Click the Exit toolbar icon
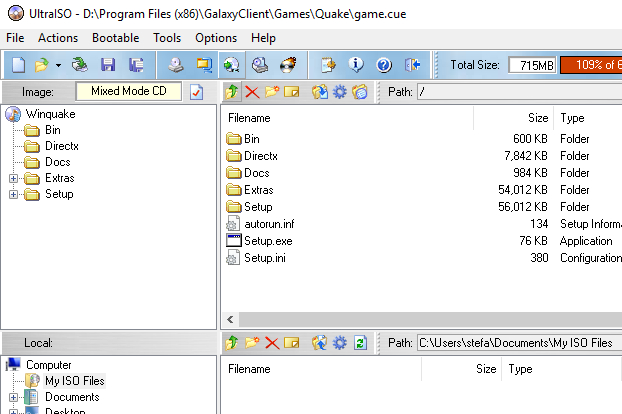This screenshot has width=622, height=414. [412, 65]
